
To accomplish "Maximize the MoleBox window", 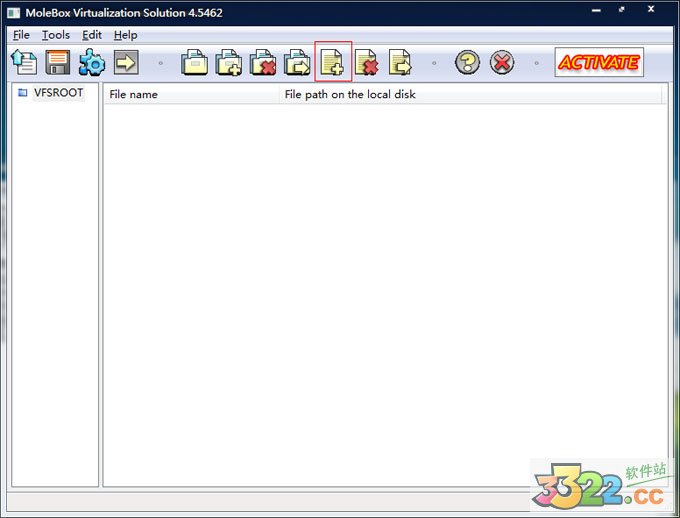I will click(622, 10).
